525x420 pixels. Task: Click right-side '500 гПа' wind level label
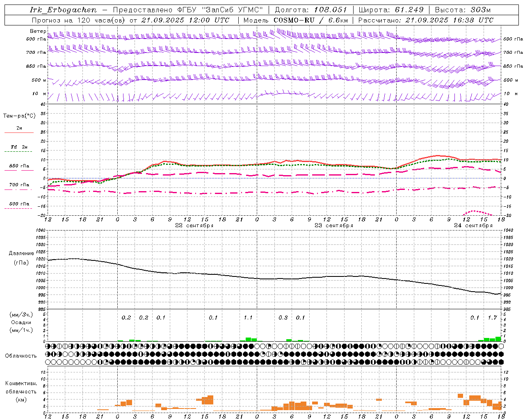pos(513,39)
